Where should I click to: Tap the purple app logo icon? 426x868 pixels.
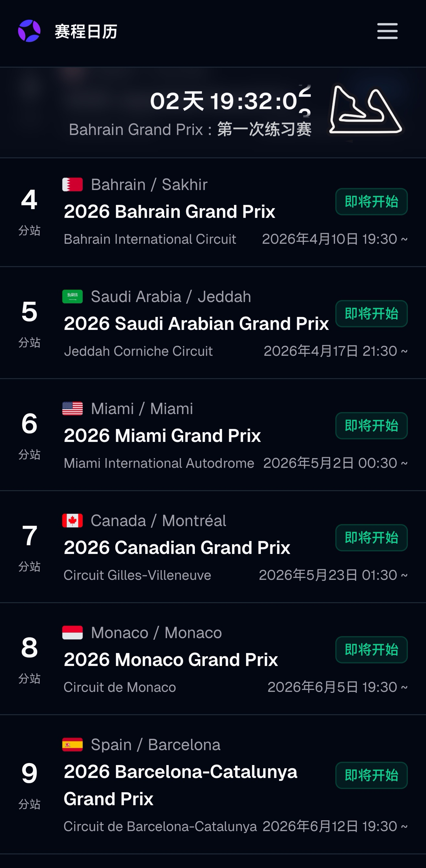29,31
